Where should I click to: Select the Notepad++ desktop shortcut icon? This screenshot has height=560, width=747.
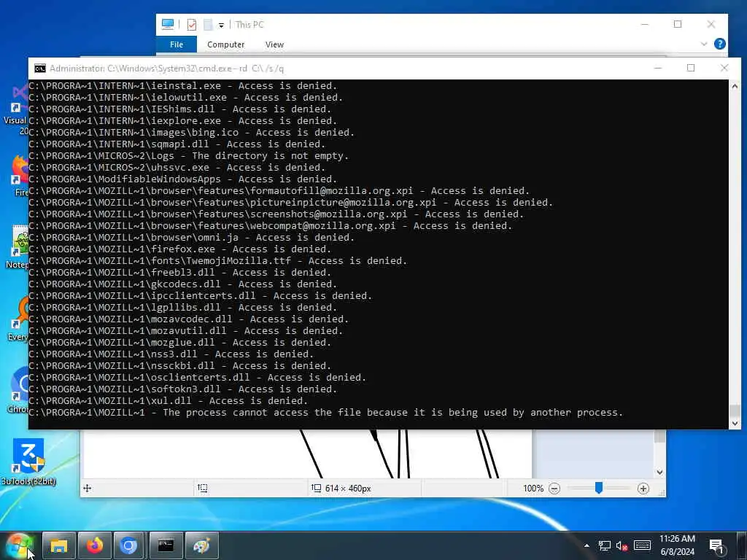coord(18,246)
